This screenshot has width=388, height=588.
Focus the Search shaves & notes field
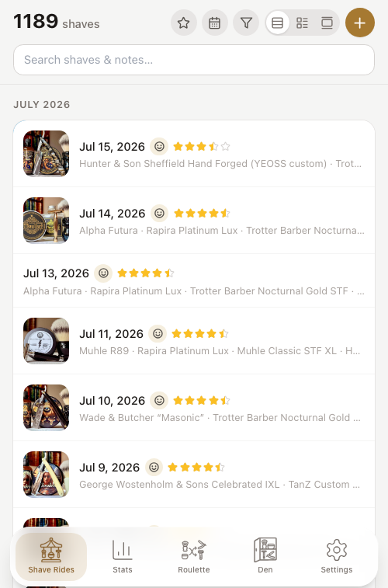194,60
